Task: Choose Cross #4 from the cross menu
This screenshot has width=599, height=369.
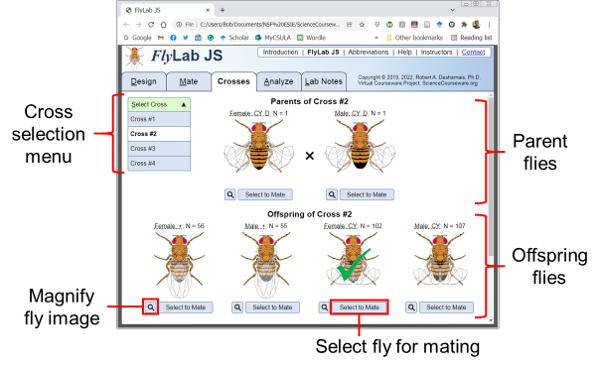Action: click(159, 163)
